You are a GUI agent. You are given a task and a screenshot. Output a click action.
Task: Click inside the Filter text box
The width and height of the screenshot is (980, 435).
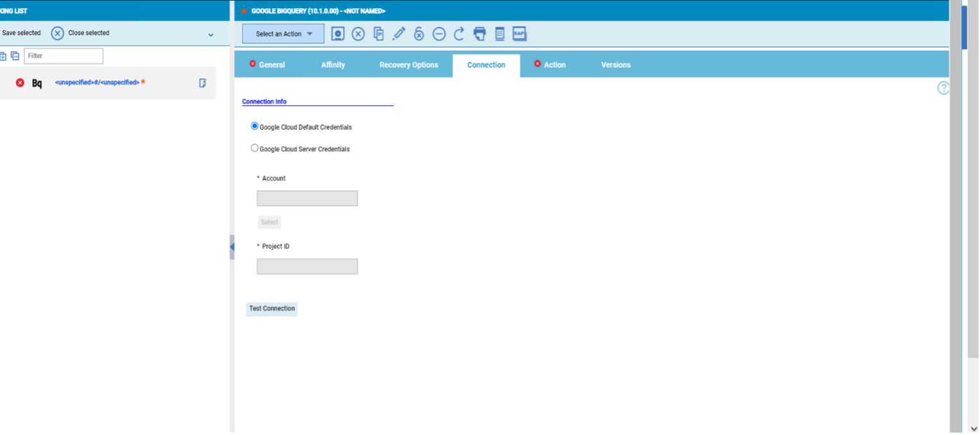(x=63, y=56)
